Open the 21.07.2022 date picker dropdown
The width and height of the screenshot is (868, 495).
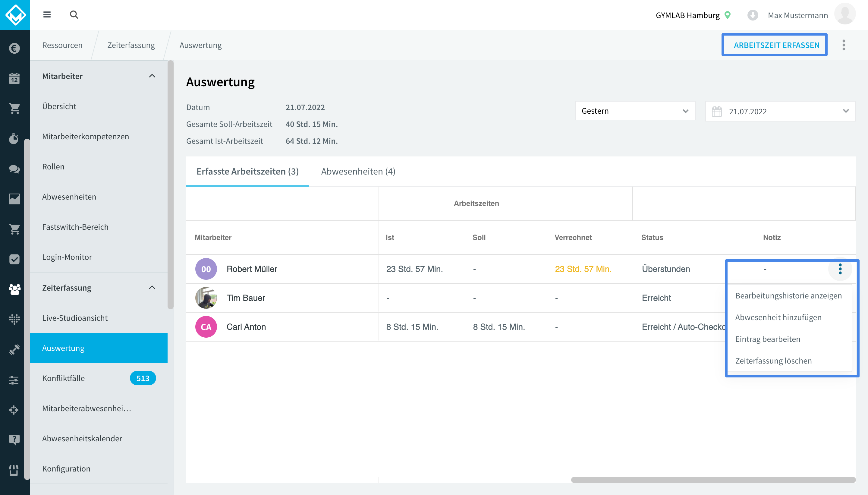[x=780, y=111]
